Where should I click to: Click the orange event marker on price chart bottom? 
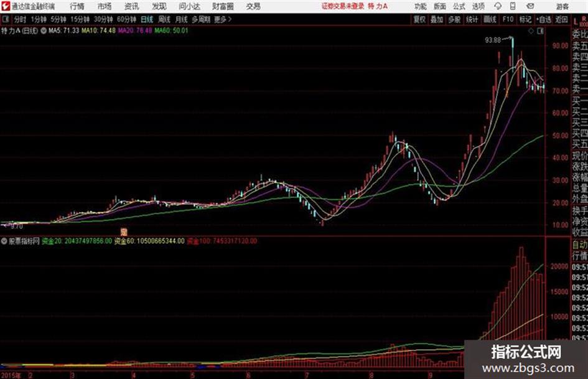pyautogui.click(x=124, y=232)
